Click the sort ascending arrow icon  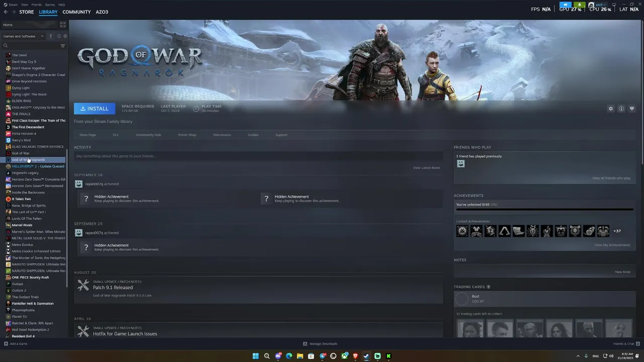pyautogui.click(x=50, y=36)
